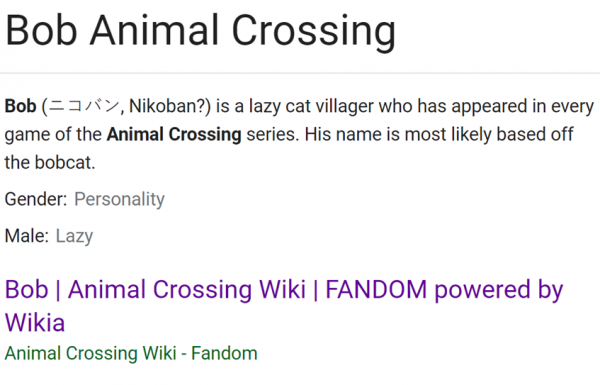Image resolution: width=600 pixels, height=385 pixels.
Task: Click the Bob Animal Crossing heading
Action: [x=201, y=31]
